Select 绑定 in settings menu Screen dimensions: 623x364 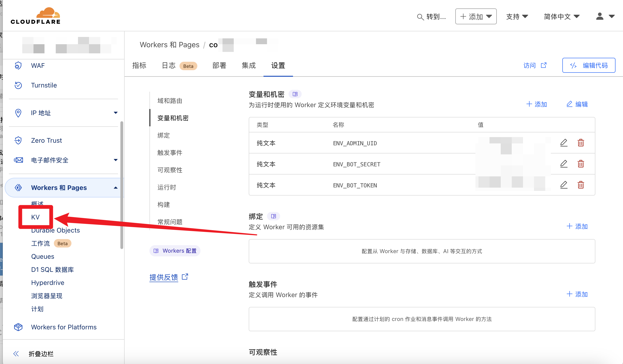tap(163, 135)
